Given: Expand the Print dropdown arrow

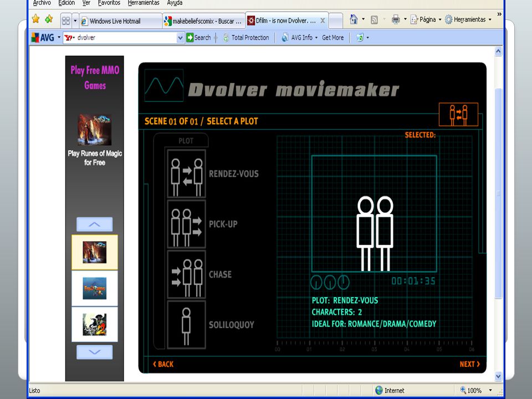Looking at the screenshot, I should (x=405, y=19).
